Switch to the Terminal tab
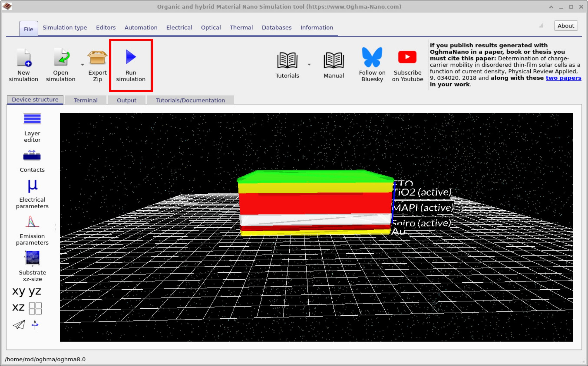Image resolution: width=588 pixels, height=366 pixels. point(85,100)
